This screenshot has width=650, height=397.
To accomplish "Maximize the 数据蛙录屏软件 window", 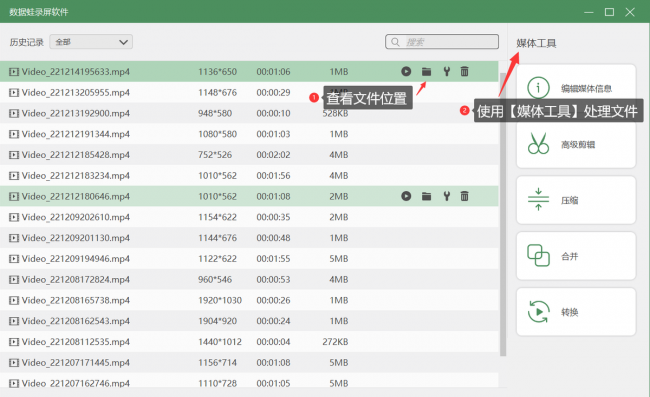I will (x=609, y=12).
